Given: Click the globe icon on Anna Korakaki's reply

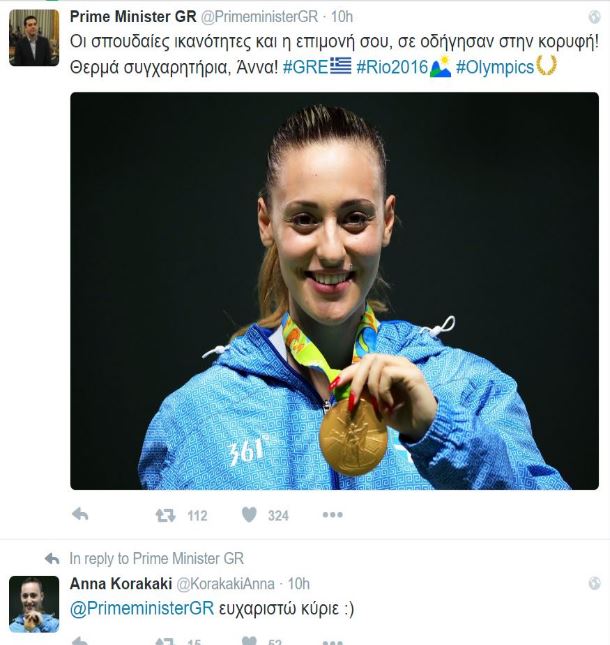Looking at the screenshot, I should click(594, 583).
